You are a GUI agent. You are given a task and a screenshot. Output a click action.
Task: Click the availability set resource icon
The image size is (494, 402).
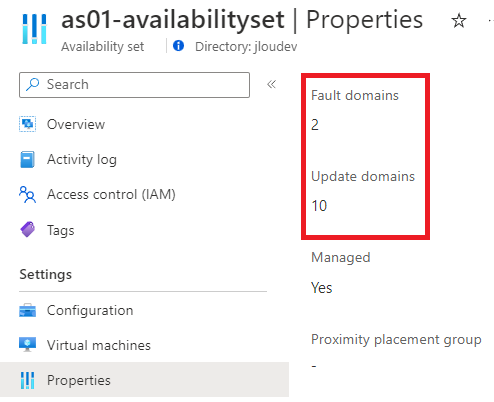point(34,29)
